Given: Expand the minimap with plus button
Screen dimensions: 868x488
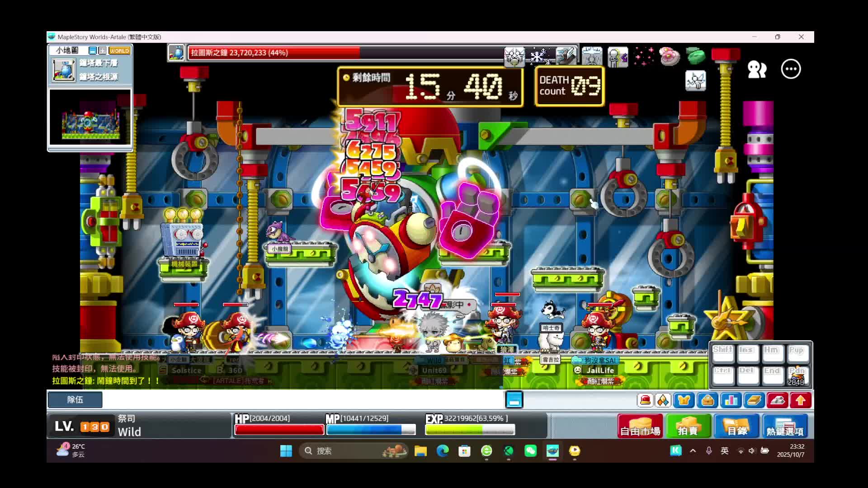Looking at the screenshot, I should click(103, 51).
